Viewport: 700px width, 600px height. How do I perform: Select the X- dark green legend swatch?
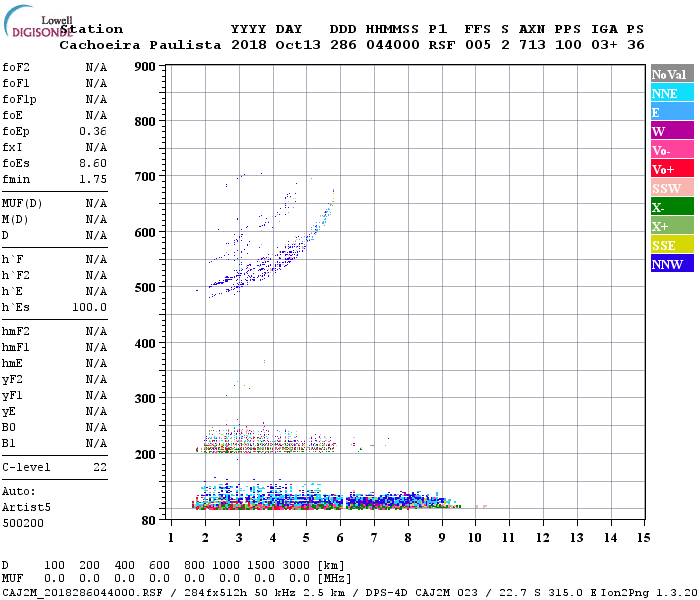tap(672, 207)
